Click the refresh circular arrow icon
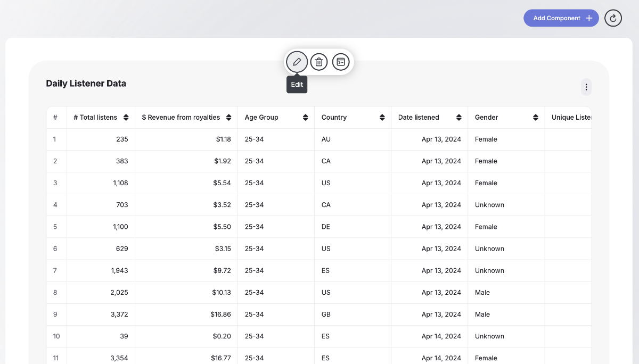The height and width of the screenshot is (364, 639). tap(613, 18)
